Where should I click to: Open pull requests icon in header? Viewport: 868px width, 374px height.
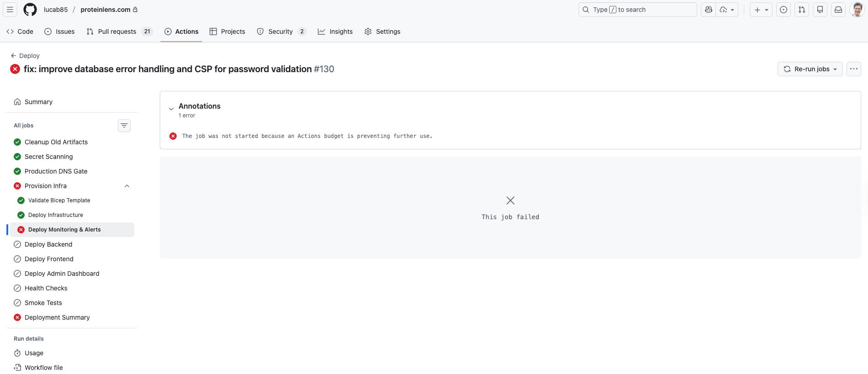click(802, 10)
